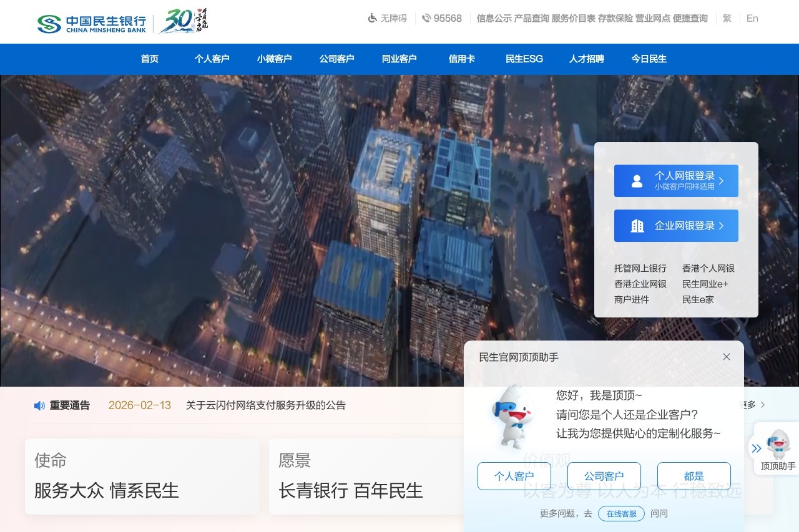Expand the chevron on 企业网银登录
The height and width of the screenshot is (532, 799).
tap(721, 226)
